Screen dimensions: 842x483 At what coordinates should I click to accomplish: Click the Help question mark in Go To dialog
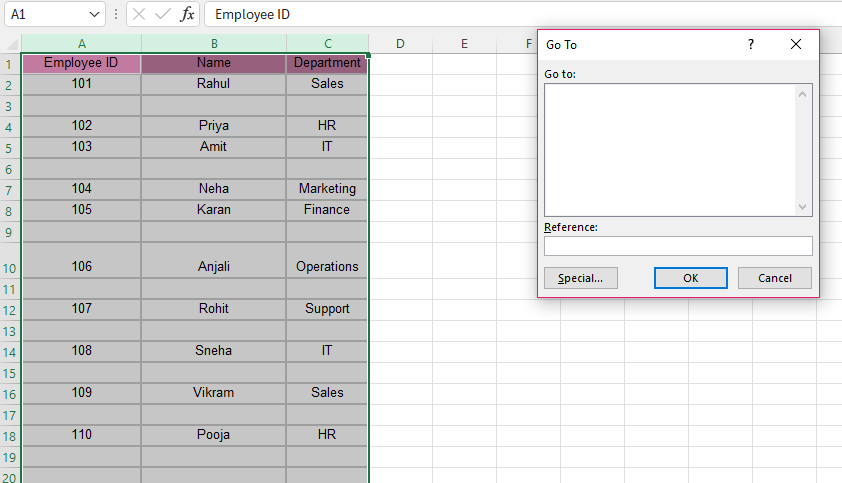pos(751,45)
